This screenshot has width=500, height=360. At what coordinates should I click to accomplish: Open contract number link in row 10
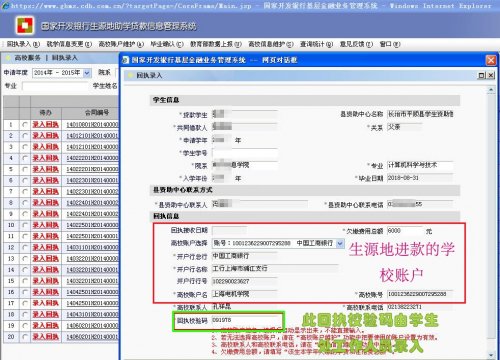(92, 225)
